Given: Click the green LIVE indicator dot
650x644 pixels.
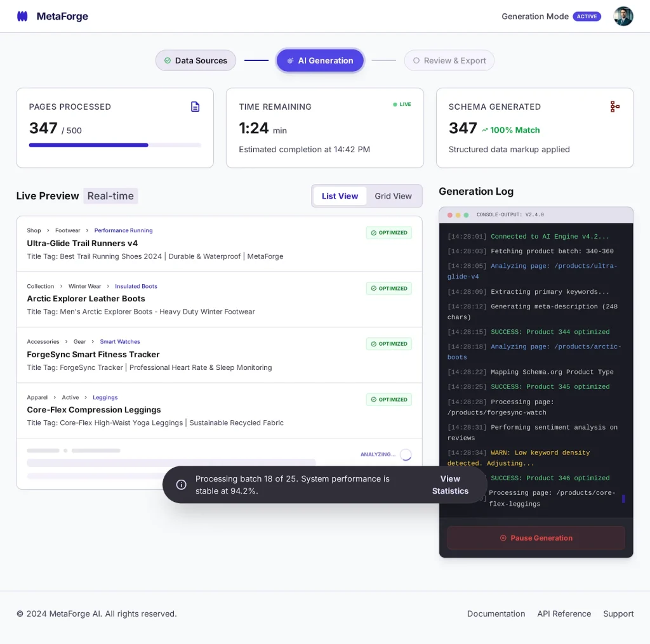Looking at the screenshot, I should (x=395, y=105).
